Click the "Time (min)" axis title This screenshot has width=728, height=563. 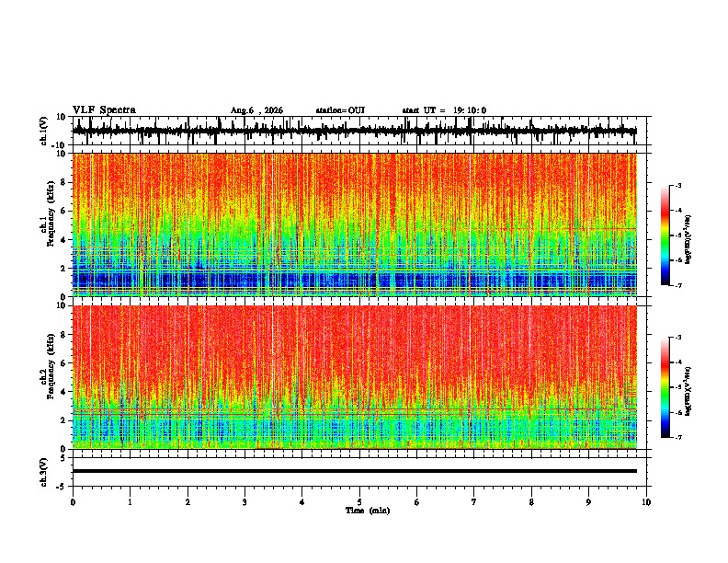tap(368, 511)
